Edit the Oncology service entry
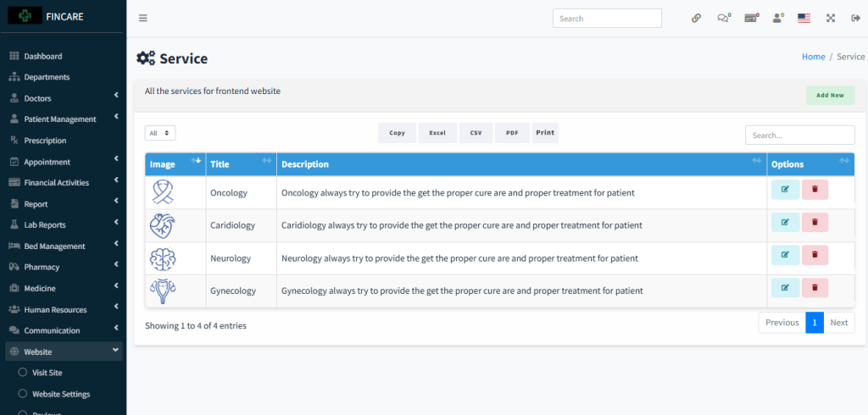This screenshot has height=415, width=868. click(x=785, y=190)
